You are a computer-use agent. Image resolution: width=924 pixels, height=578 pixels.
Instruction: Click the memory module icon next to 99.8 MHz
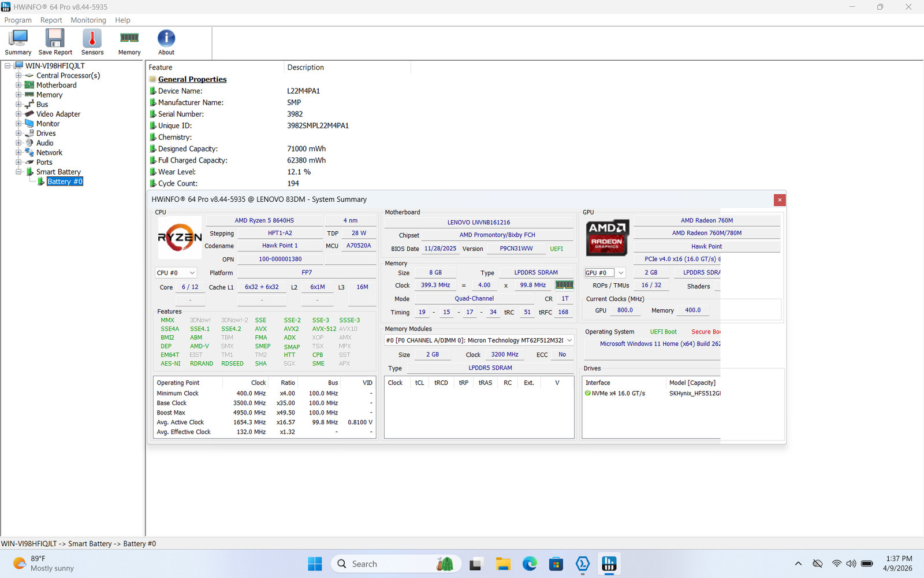tap(564, 285)
